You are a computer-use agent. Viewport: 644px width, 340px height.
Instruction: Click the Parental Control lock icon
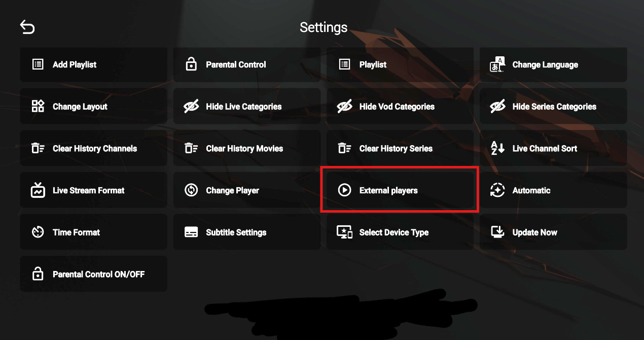pyautogui.click(x=191, y=64)
